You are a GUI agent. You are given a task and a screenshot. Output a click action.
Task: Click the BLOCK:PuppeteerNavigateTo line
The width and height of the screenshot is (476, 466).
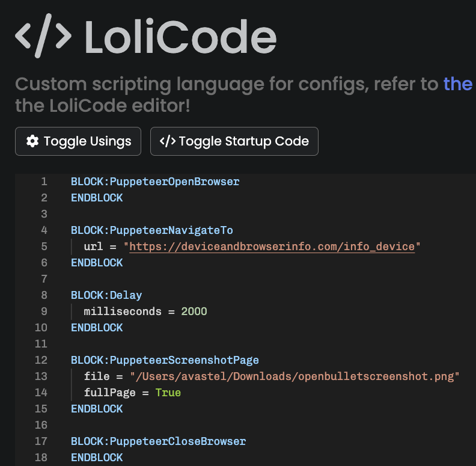point(152,230)
